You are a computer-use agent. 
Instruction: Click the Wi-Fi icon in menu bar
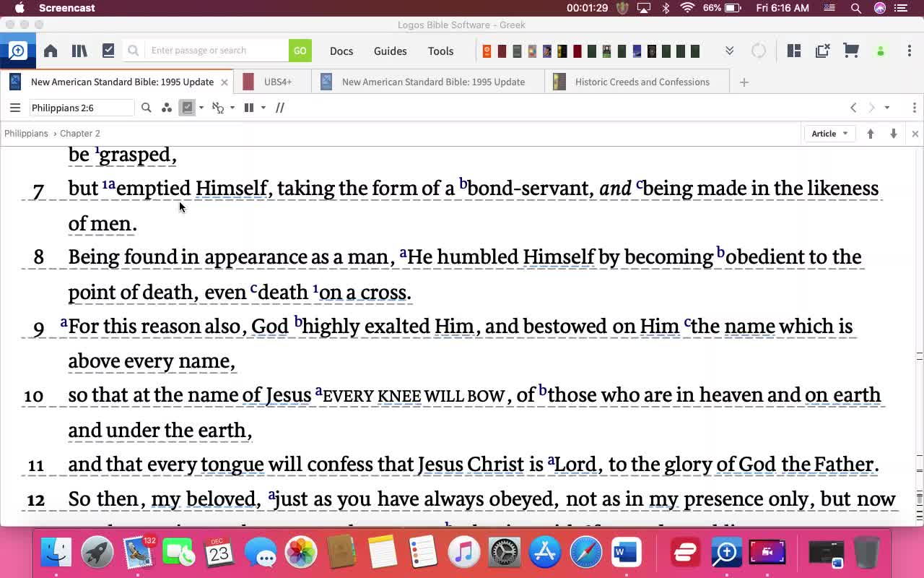(687, 8)
